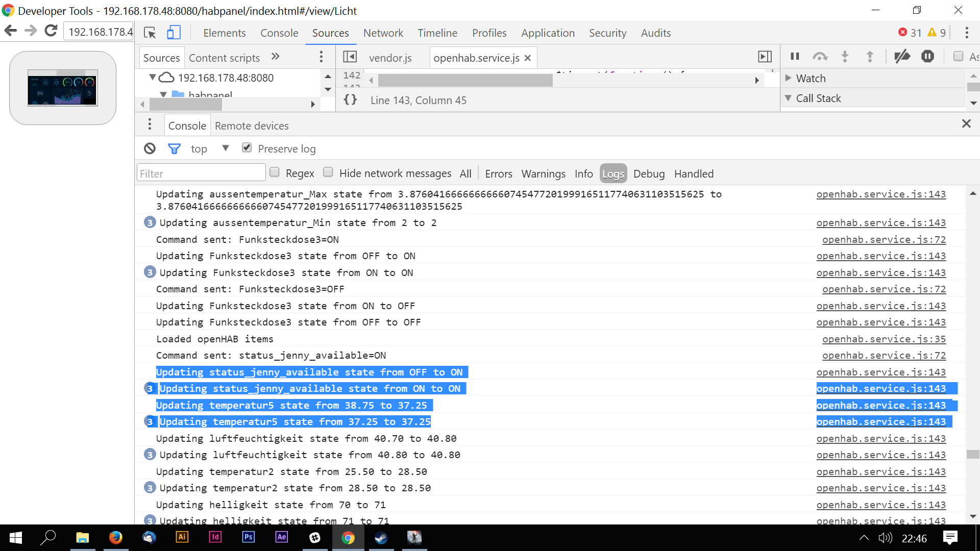This screenshot has height=551, width=980.
Task: Click the console Filter text field
Action: click(x=201, y=173)
